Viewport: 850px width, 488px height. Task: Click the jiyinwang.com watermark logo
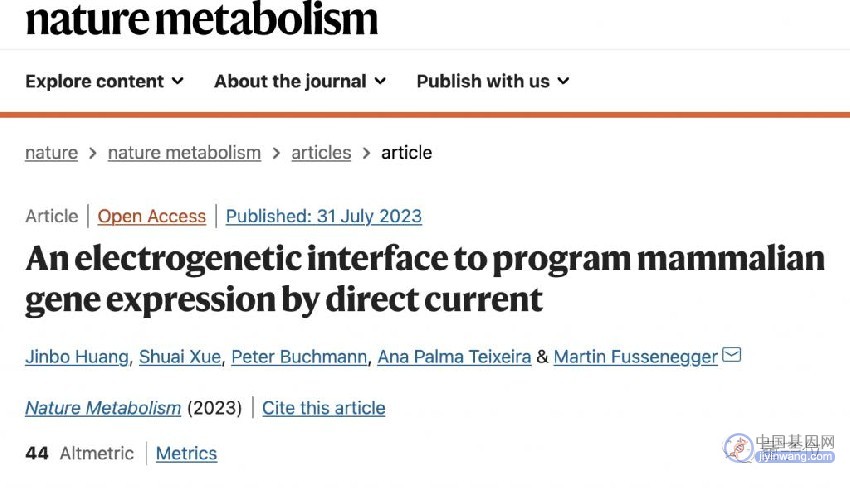point(779,447)
